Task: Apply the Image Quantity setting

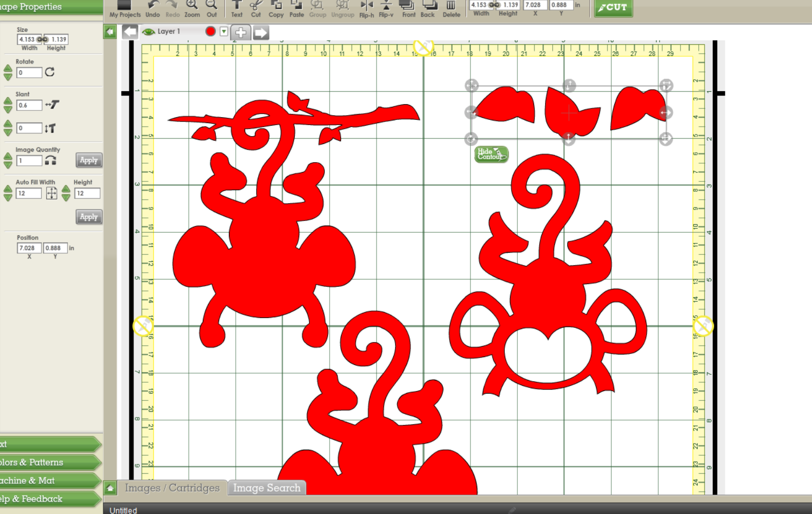Action: click(x=89, y=160)
